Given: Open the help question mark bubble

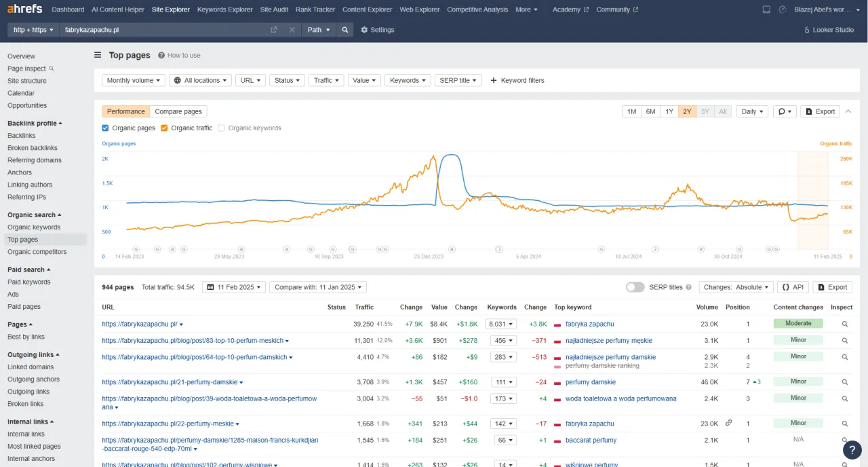Looking at the screenshot, I should [x=852, y=449].
